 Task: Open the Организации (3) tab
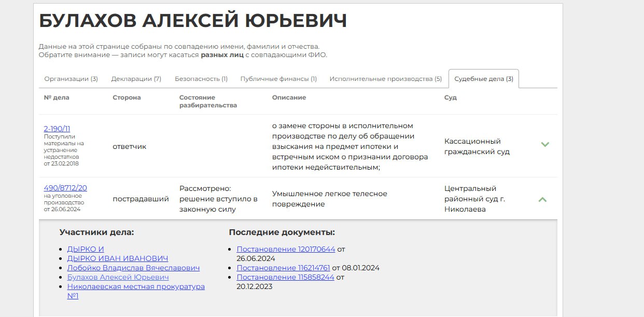tap(71, 79)
